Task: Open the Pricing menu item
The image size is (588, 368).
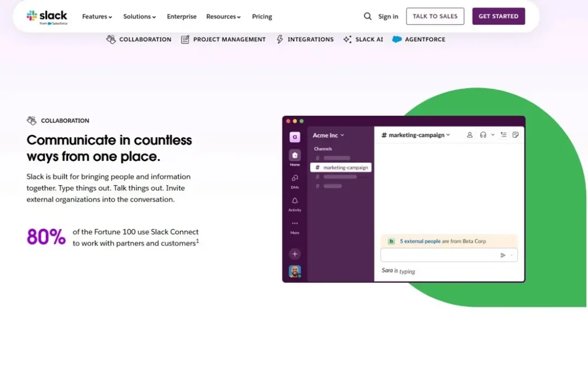Action: pyautogui.click(x=262, y=17)
